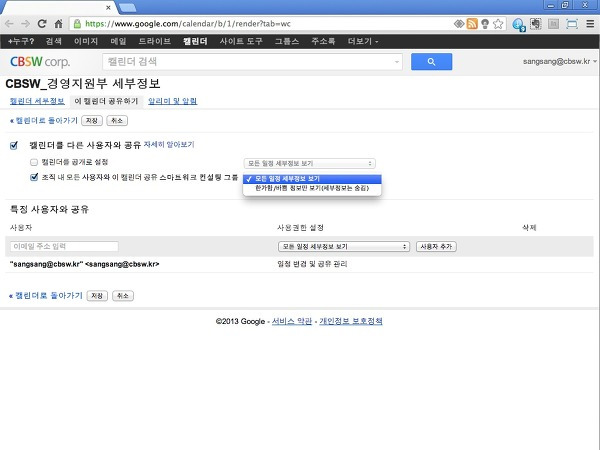Click the '일정 변경 및 공유 관리' permission text

click(312, 264)
